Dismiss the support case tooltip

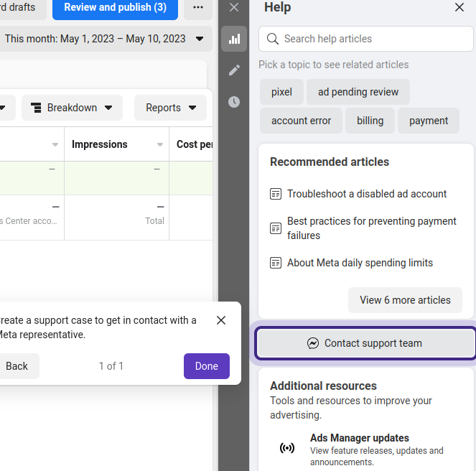[221, 320]
